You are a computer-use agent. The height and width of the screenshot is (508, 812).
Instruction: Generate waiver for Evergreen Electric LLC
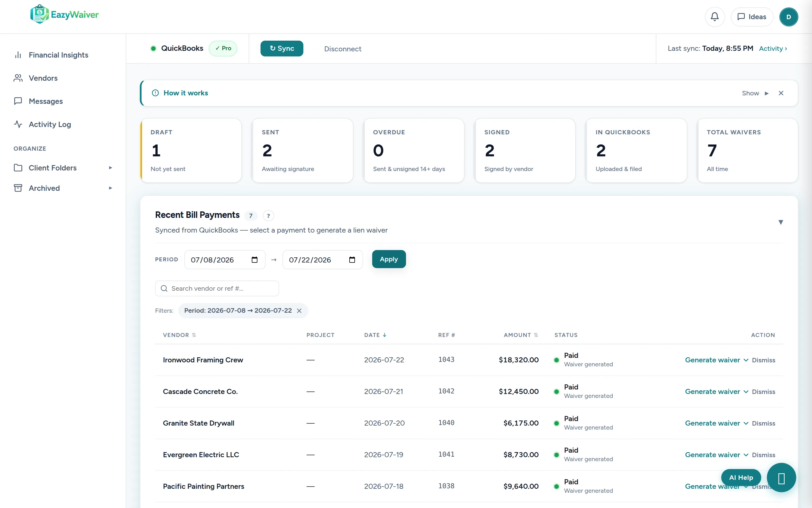712,455
